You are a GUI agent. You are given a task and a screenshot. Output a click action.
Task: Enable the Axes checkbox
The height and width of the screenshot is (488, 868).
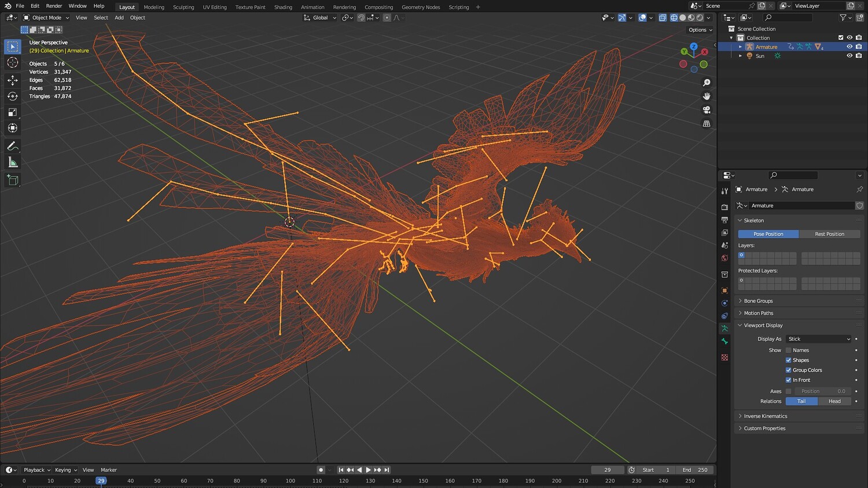[788, 391]
